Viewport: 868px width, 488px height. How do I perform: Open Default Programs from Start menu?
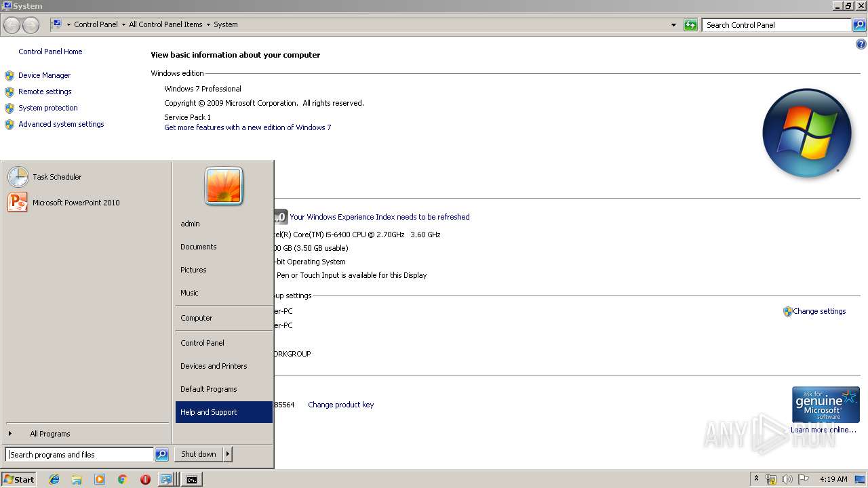[x=224, y=389]
